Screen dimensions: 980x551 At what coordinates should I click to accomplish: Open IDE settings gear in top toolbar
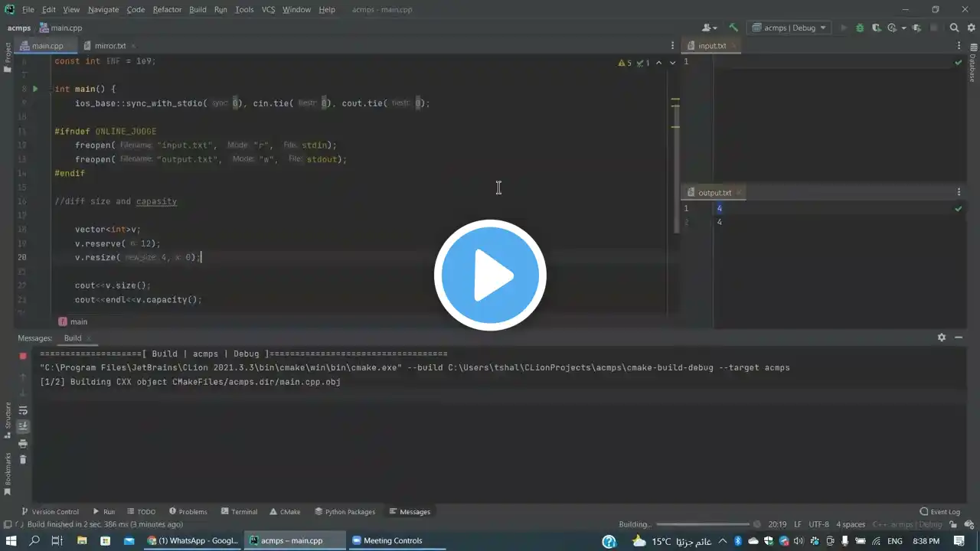pyautogui.click(x=969, y=28)
